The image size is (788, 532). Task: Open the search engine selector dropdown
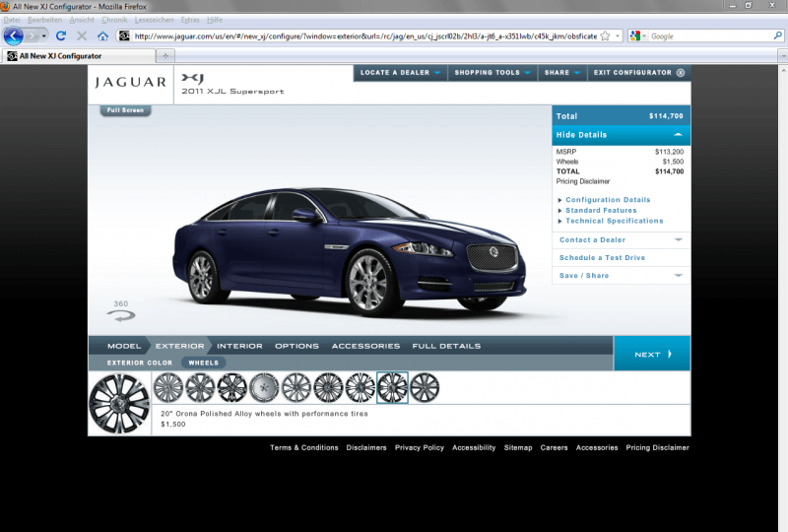(x=637, y=35)
